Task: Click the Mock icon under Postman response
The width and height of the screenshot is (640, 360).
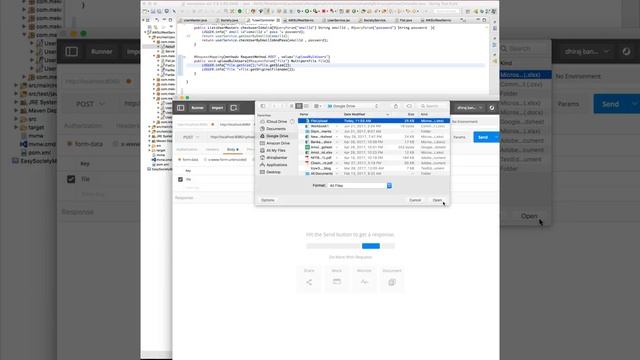Action: tap(337, 282)
